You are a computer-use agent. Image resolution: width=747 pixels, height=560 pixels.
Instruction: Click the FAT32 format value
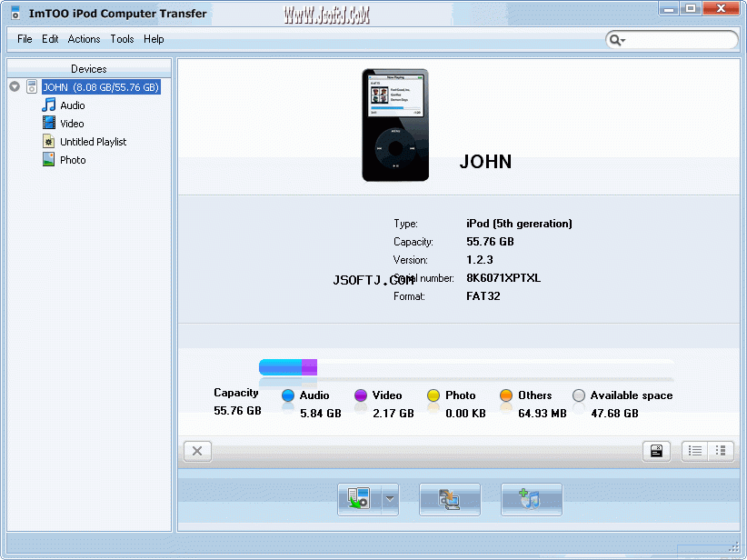[483, 296]
